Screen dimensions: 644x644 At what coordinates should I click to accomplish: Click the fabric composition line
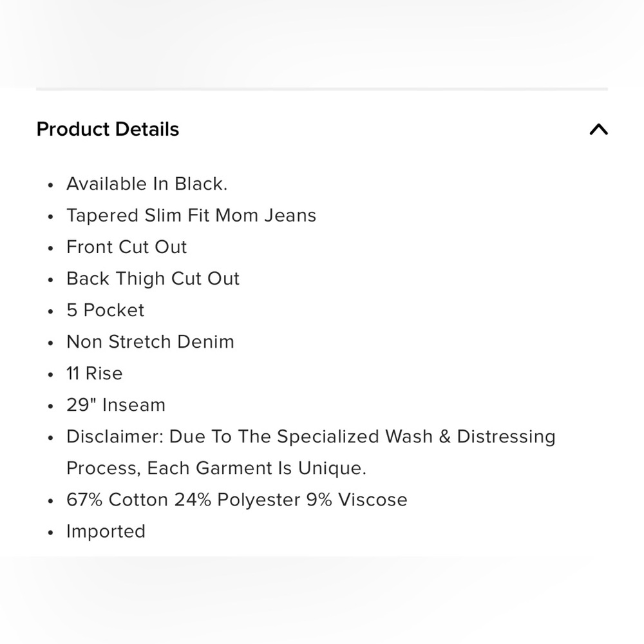coord(236,500)
